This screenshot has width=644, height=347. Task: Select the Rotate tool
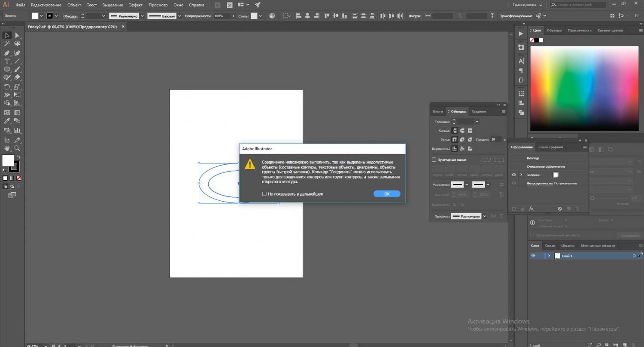click(x=7, y=87)
